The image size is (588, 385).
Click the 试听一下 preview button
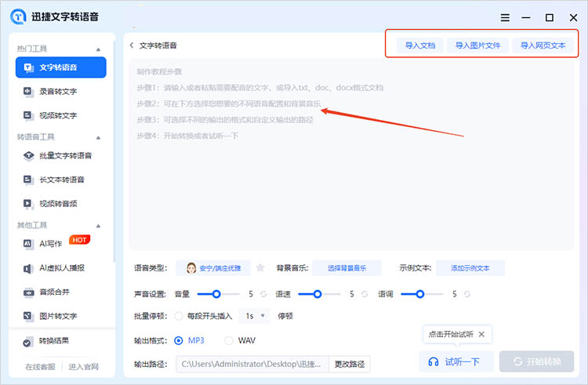tap(456, 361)
